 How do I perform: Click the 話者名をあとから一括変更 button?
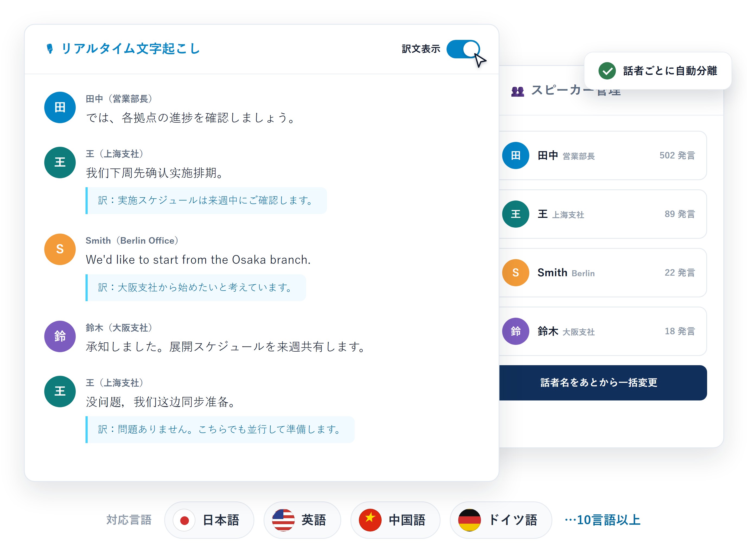603,383
